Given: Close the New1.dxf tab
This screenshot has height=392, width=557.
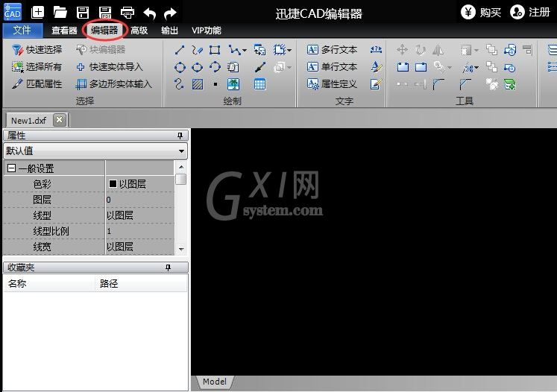Looking at the screenshot, I should 60,120.
